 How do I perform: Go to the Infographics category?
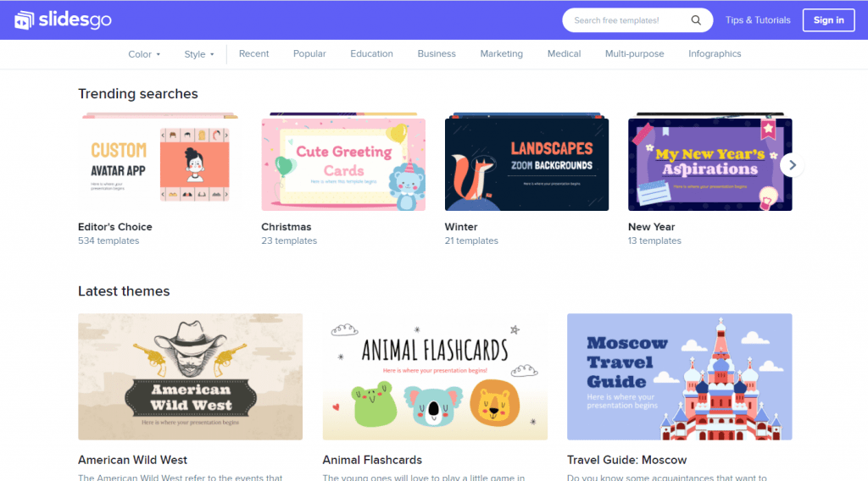(x=715, y=53)
